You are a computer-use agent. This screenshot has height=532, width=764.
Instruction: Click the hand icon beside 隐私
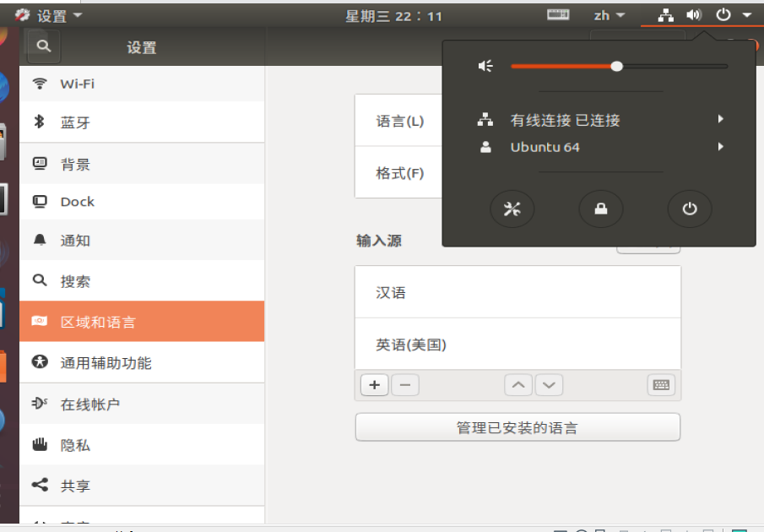40,444
